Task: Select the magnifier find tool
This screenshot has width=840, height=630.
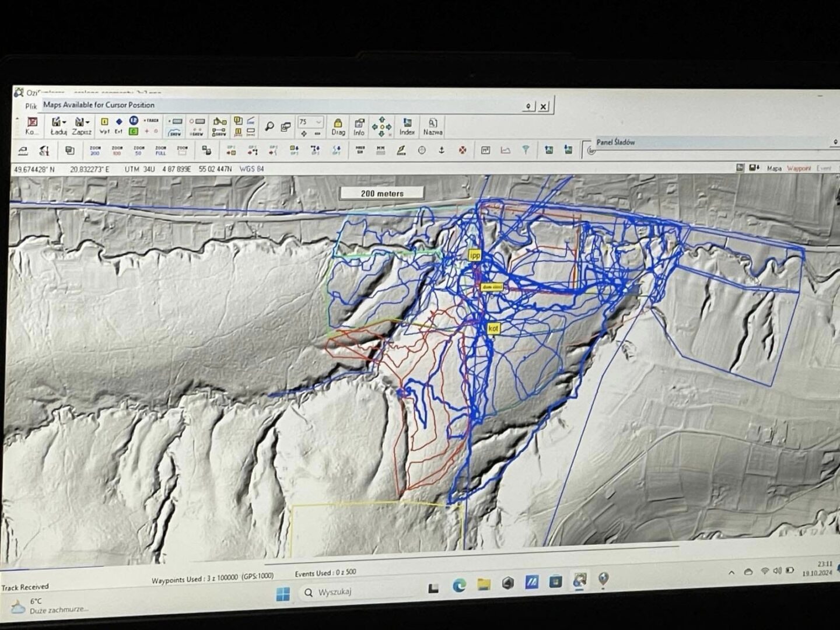Action: coord(269,126)
